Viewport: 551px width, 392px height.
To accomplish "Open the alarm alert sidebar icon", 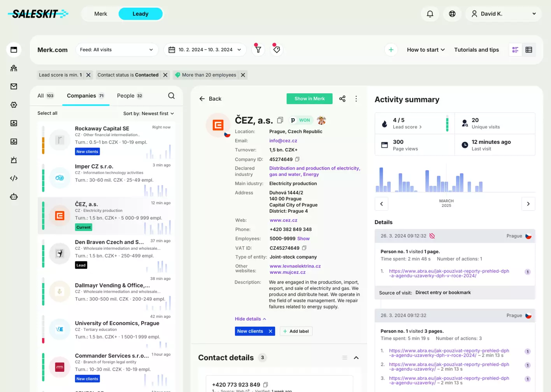I will pos(14,160).
